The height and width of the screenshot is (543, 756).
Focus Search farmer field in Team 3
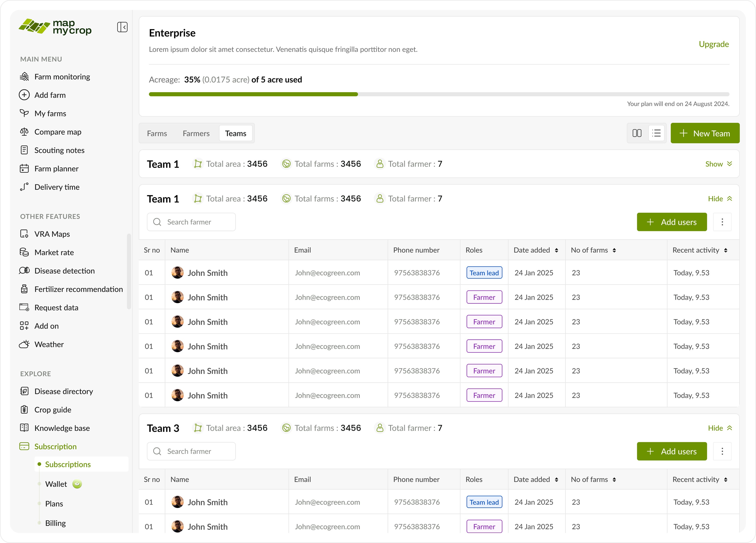coord(191,451)
